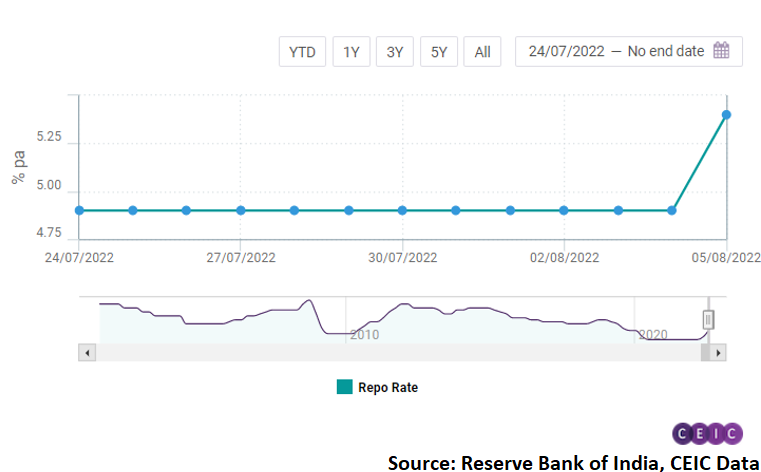
Task: Click the first data point on 24/07/2022
Action: [x=80, y=211]
